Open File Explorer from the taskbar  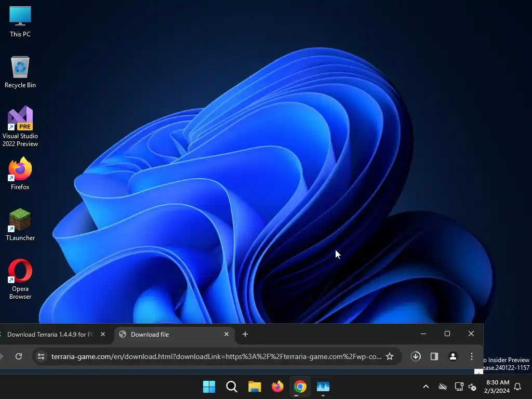(x=255, y=387)
